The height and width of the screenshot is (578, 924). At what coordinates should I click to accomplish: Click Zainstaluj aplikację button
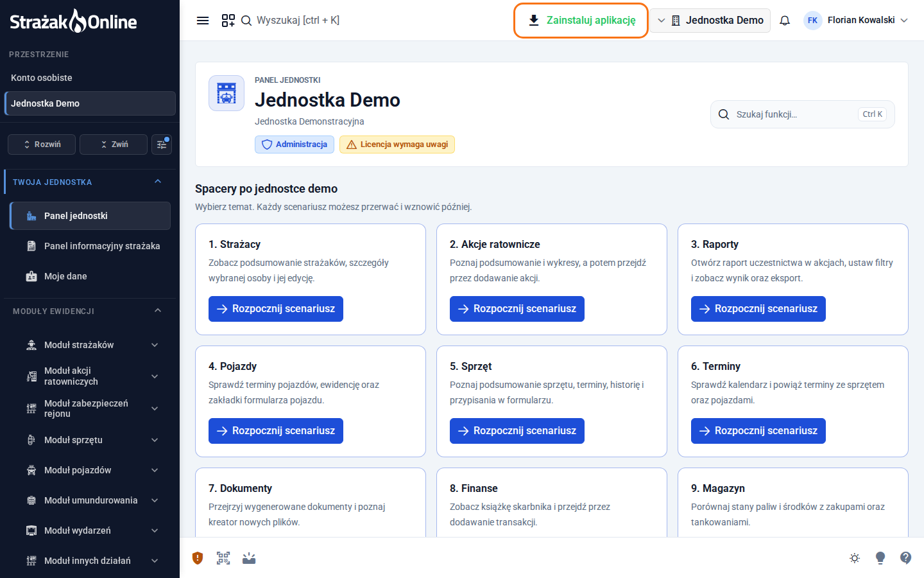[x=581, y=21]
